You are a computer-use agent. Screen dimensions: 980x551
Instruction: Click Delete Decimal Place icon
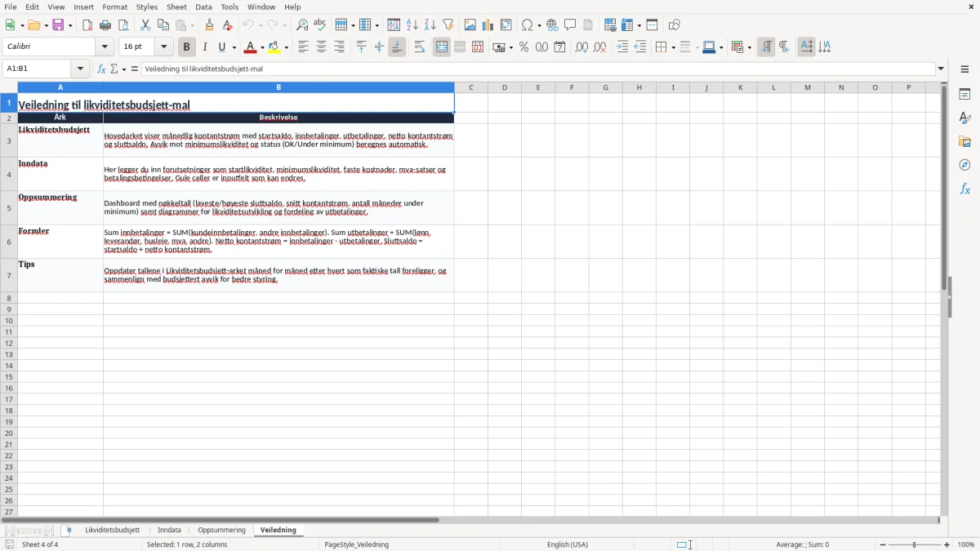600,47
